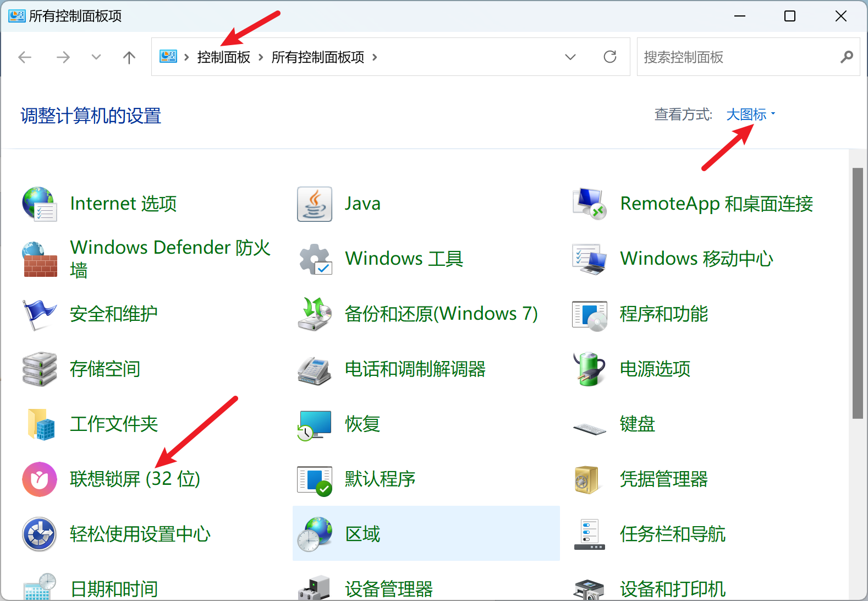
Task: Click the 设备和打印机 printer icon
Action: [x=590, y=589]
